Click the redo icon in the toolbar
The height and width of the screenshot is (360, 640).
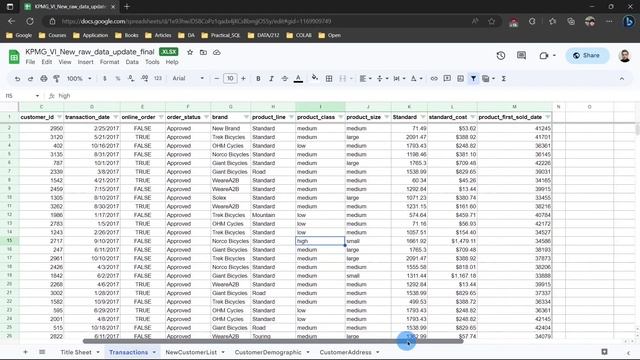(x=30, y=78)
